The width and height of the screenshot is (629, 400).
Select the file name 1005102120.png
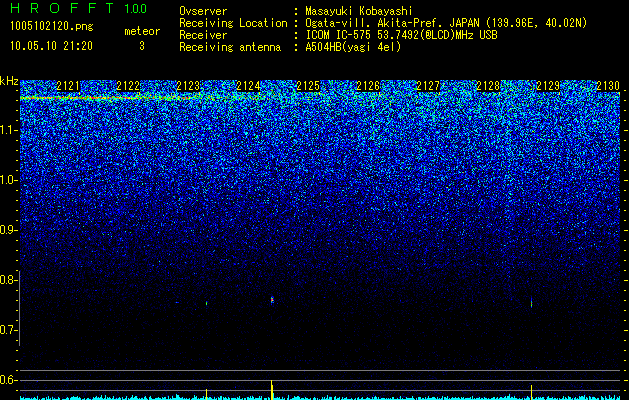[51, 26]
